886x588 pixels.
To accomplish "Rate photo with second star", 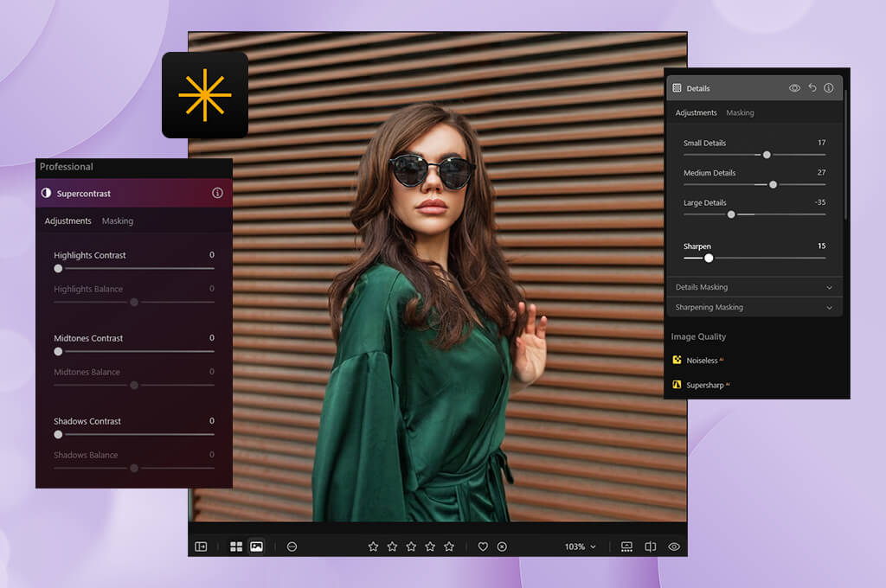I will (392, 546).
